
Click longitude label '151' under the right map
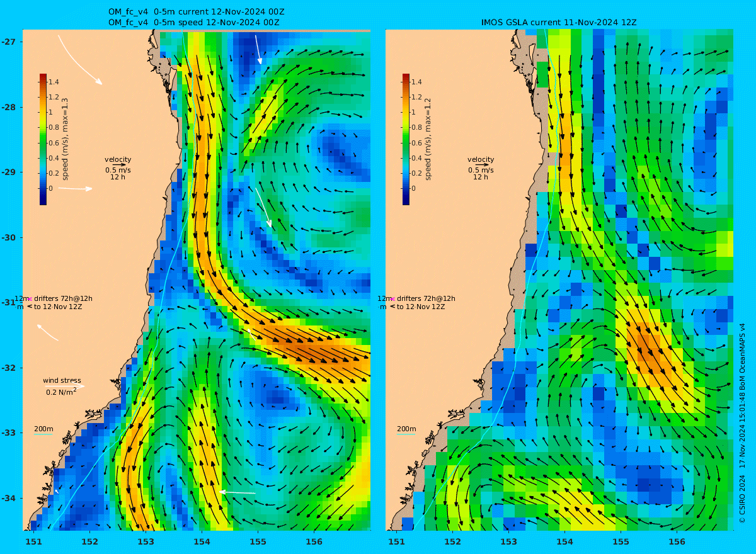pyautogui.click(x=396, y=541)
